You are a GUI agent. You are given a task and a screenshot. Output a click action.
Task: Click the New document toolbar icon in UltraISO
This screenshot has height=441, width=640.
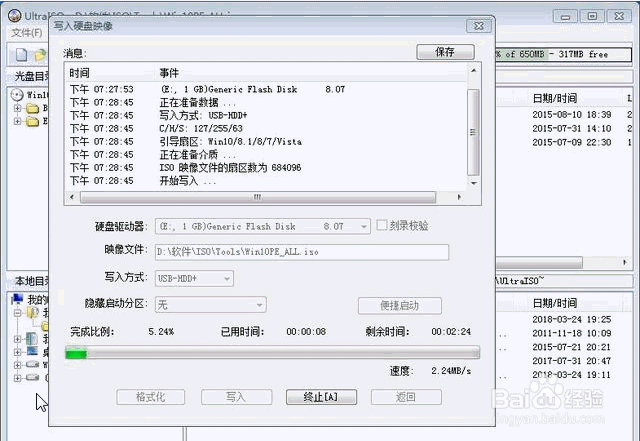[x=22, y=55]
